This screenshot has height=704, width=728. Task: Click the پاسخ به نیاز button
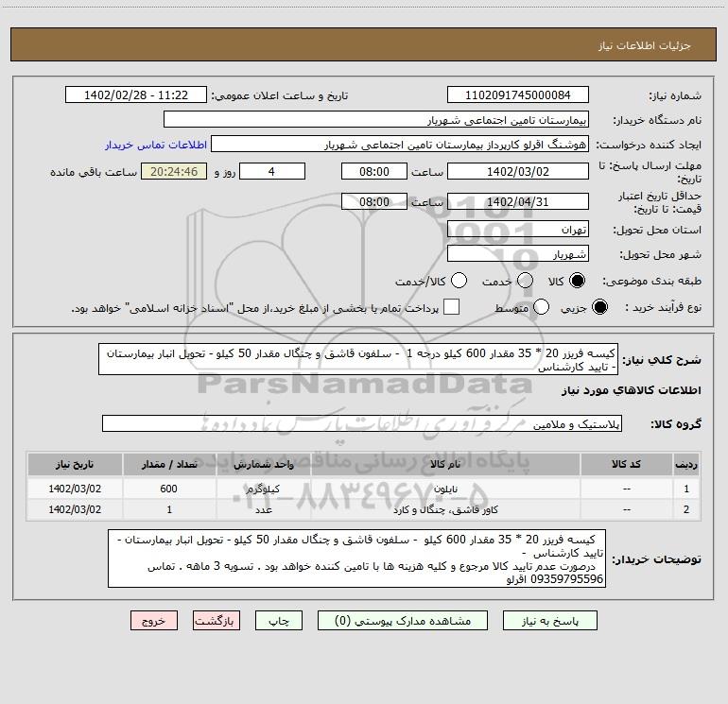click(x=550, y=621)
